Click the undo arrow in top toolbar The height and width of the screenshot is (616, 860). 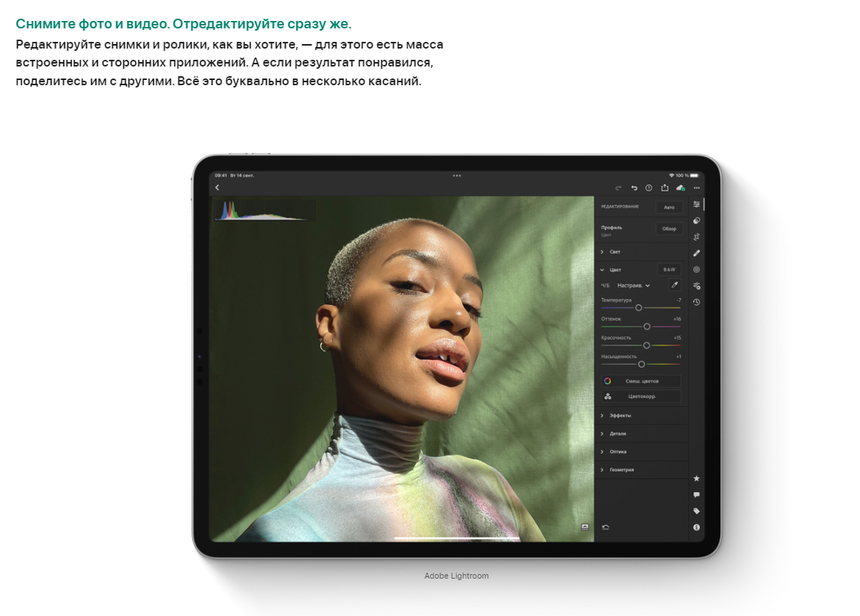pos(634,188)
